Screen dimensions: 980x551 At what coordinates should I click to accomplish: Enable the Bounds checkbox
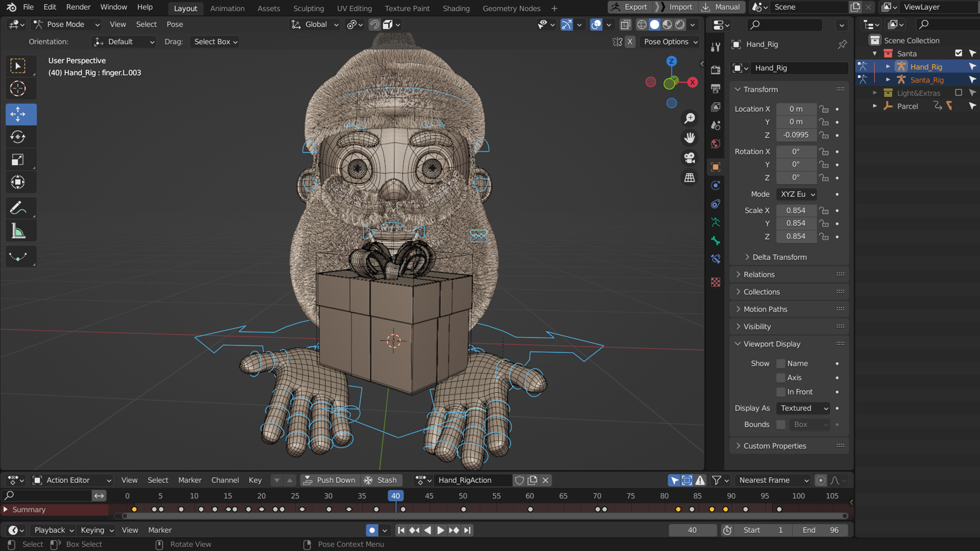point(781,424)
